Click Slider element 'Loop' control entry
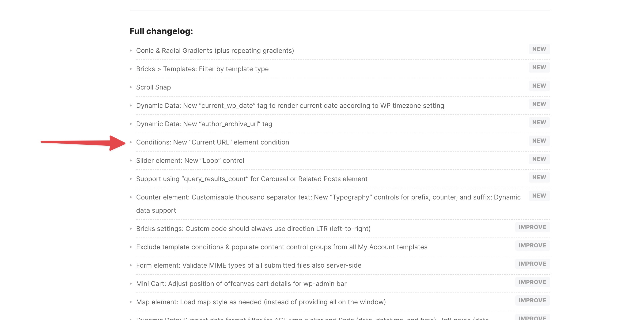 pyautogui.click(x=190, y=160)
